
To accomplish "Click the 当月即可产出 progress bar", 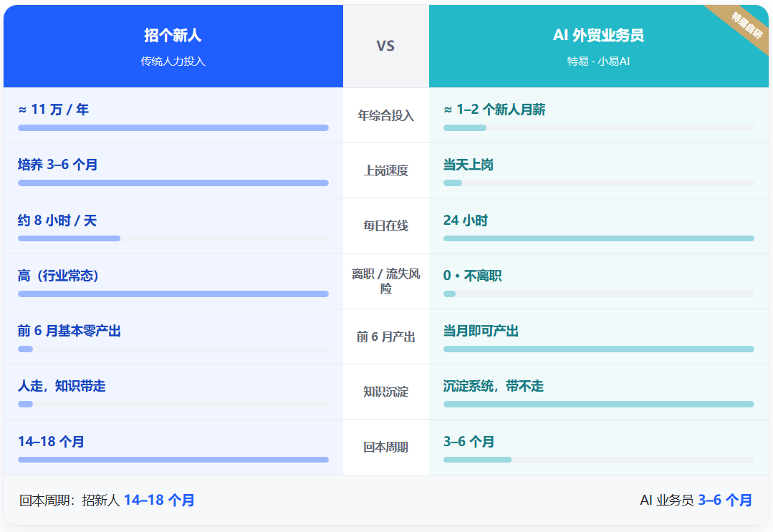I will point(598,349).
